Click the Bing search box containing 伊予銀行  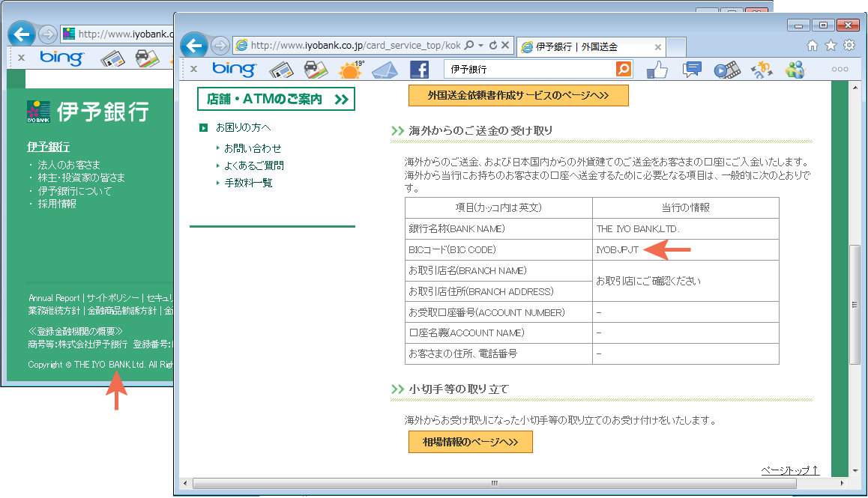click(x=530, y=69)
